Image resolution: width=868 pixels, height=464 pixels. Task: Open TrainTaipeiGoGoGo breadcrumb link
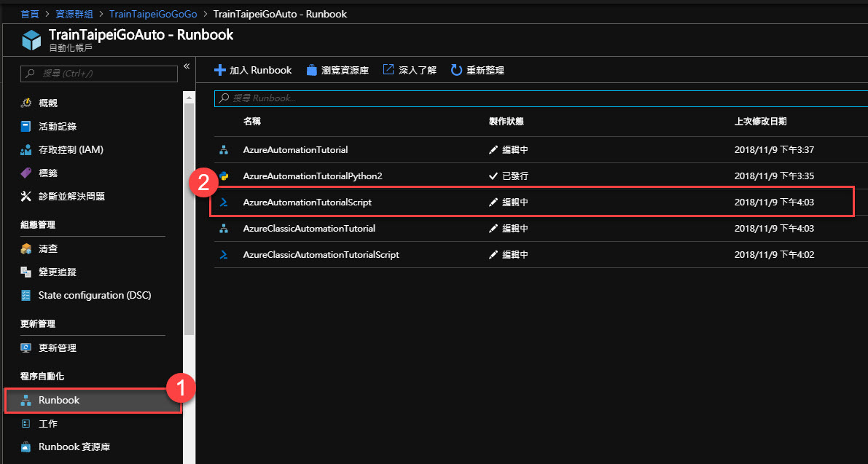pos(153,14)
